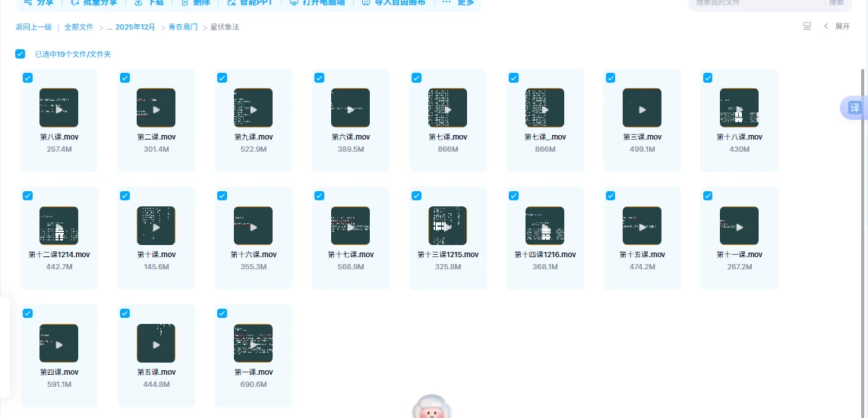The height and width of the screenshot is (418, 868).
Task: Click the mascot assistant avatar at bottom
Action: click(x=431, y=409)
